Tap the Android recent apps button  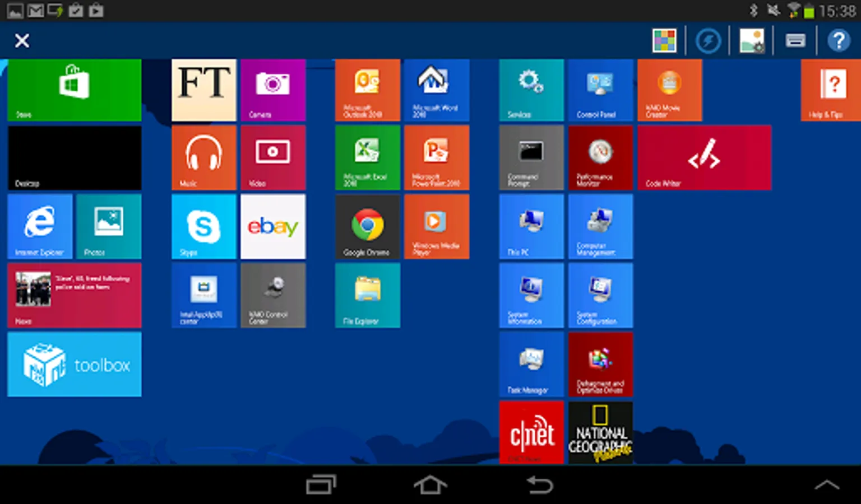[321, 484]
